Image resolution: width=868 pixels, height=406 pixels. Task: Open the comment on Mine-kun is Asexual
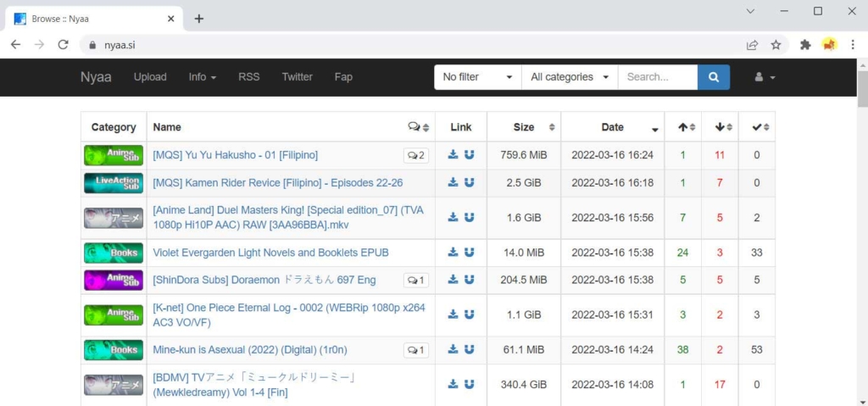pos(415,350)
